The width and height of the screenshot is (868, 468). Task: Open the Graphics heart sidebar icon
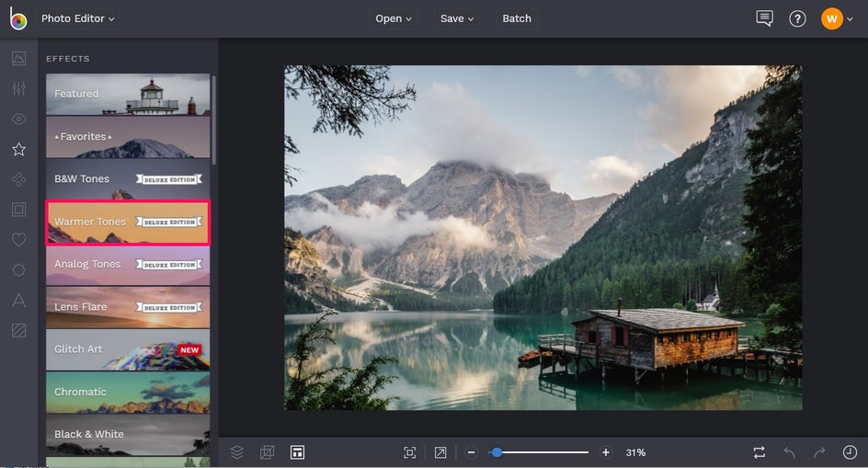(18, 240)
